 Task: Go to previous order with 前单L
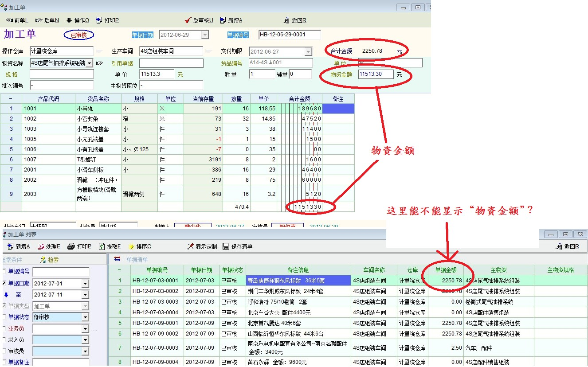click(x=17, y=20)
